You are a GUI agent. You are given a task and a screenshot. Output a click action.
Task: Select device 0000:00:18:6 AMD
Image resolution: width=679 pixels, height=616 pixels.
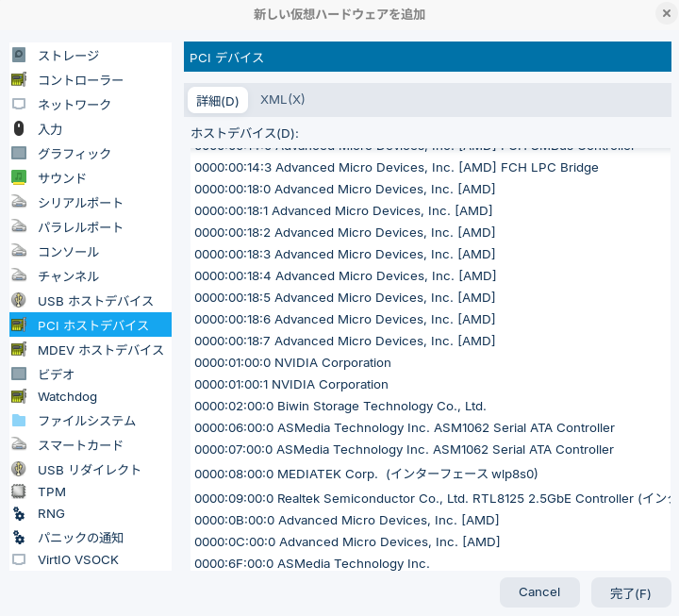click(x=430, y=319)
